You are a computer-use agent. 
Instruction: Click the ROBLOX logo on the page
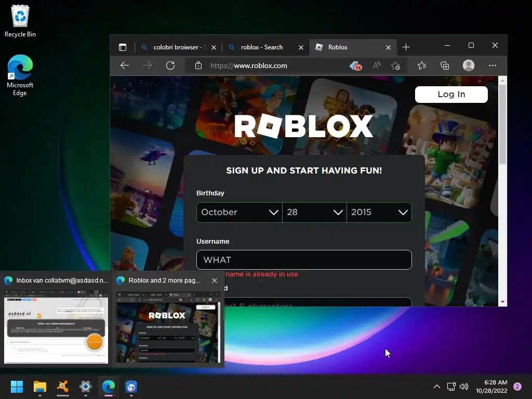pos(303,126)
